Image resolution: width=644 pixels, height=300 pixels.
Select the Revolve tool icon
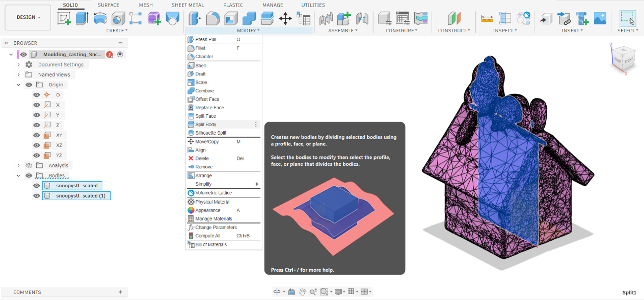100,19
